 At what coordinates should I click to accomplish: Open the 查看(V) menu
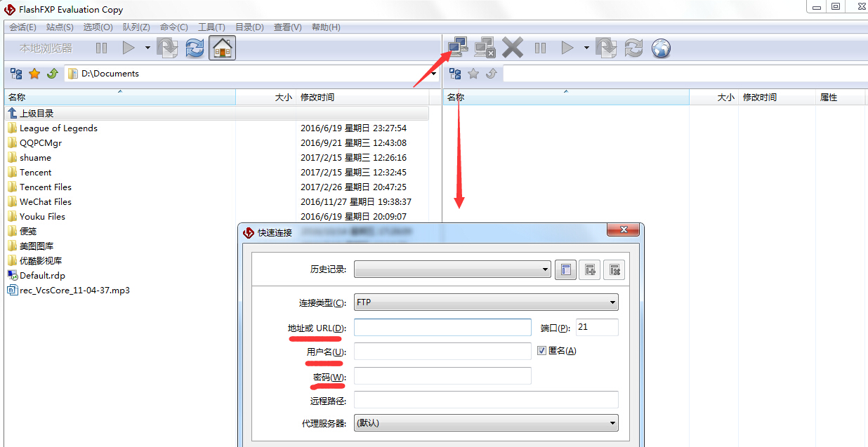pos(287,27)
